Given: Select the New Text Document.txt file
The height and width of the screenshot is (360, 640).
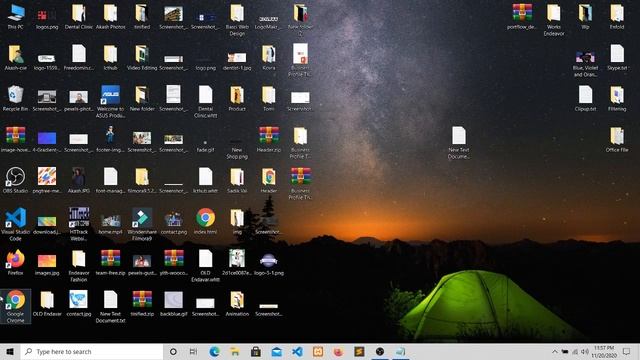Looking at the screenshot, I should 110,306.
